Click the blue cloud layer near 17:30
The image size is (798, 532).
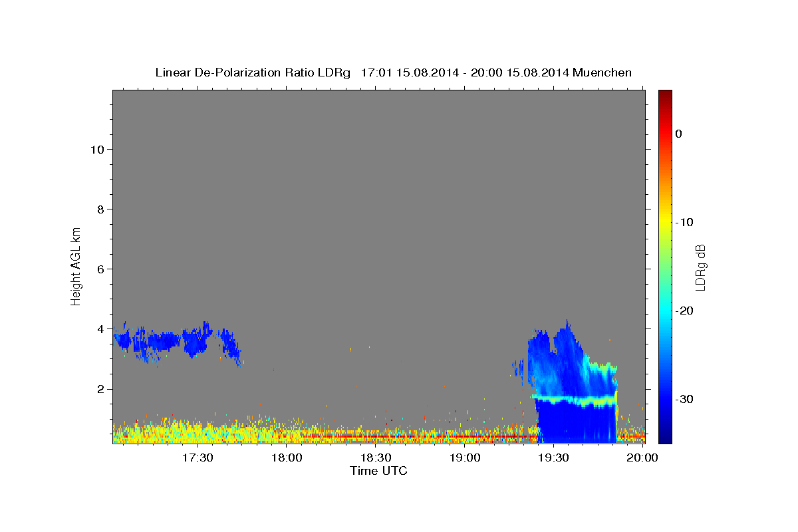(196, 341)
